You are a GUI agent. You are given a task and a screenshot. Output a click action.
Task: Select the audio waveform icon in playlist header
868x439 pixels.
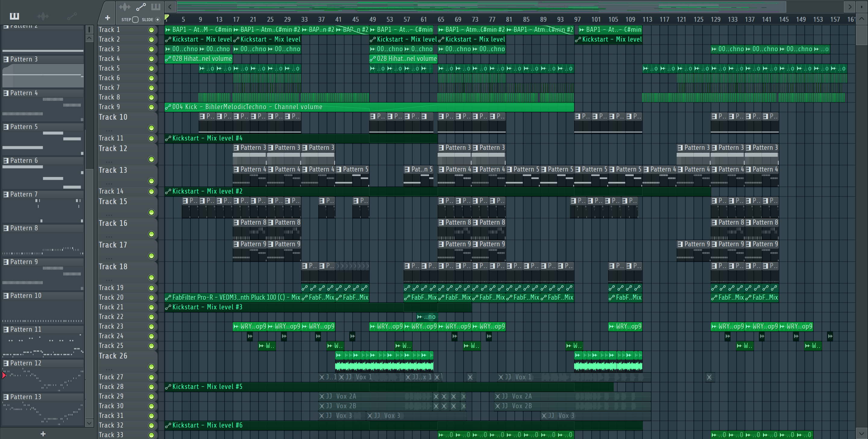pos(125,7)
